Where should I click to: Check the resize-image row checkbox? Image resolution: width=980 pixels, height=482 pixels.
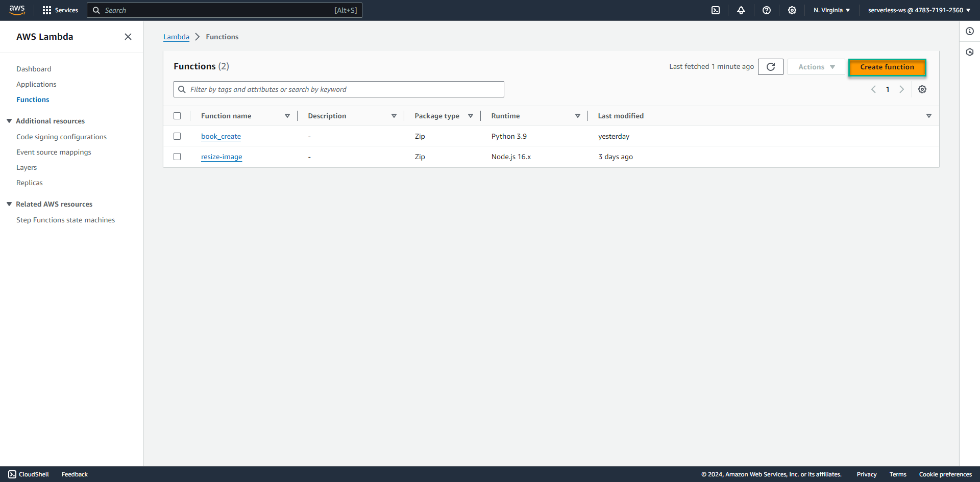click(x=177, y=157)
